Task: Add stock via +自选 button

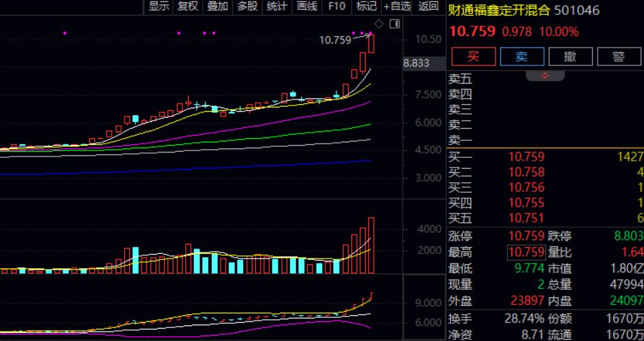Action: pyautogui.click(x=397, y=6)
